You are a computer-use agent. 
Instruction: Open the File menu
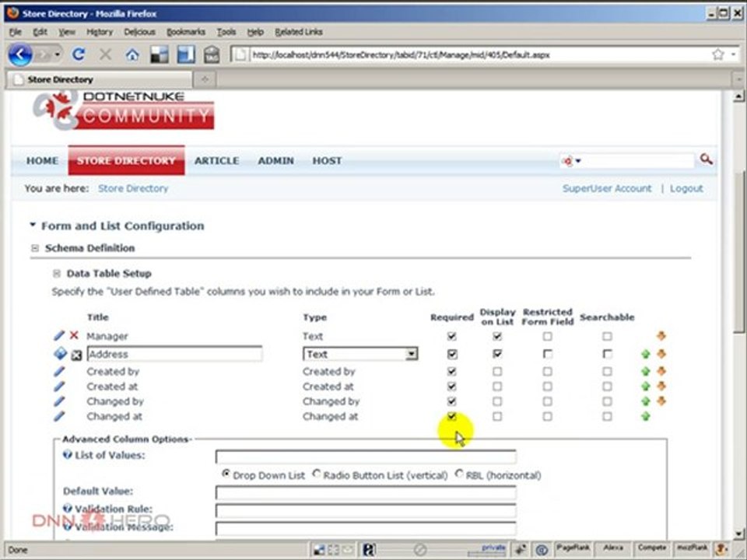coord(15,32)
